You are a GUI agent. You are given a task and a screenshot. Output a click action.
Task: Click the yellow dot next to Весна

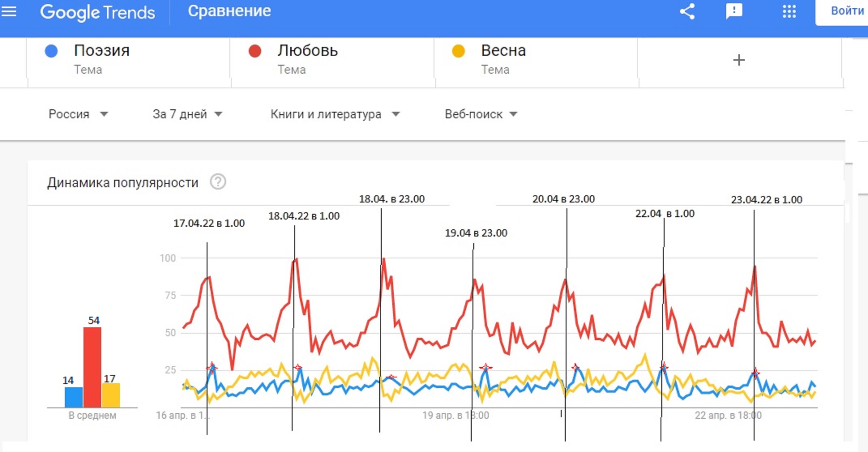(x=458, y=51)
